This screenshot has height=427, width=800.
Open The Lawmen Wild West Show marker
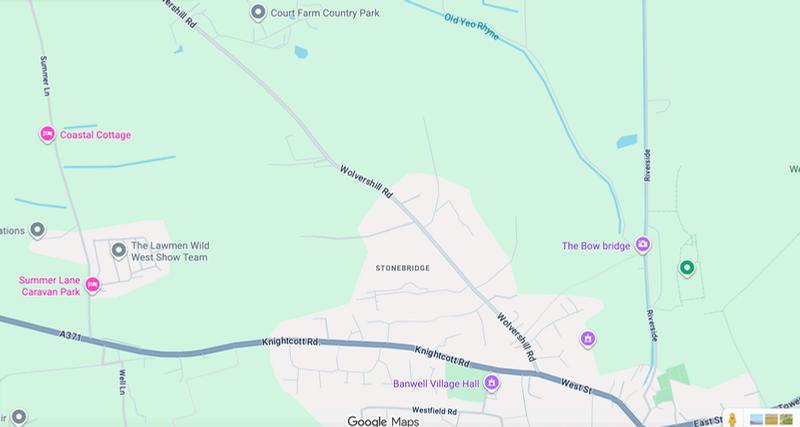119,250
